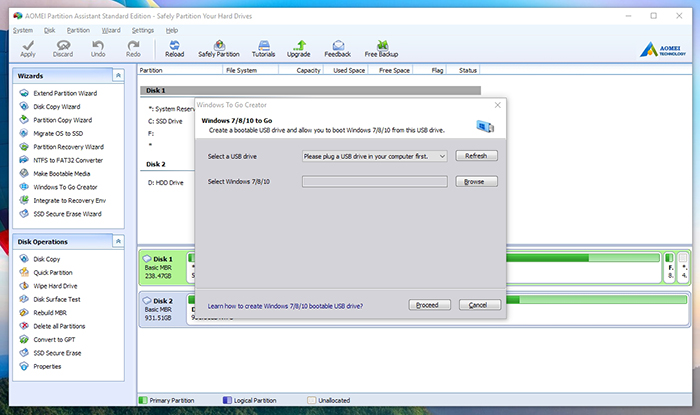Viewport: 700px width, 415px height.
Task: Select Quick Partition operation
Action: pyautogui.click(x=53, y=273)
